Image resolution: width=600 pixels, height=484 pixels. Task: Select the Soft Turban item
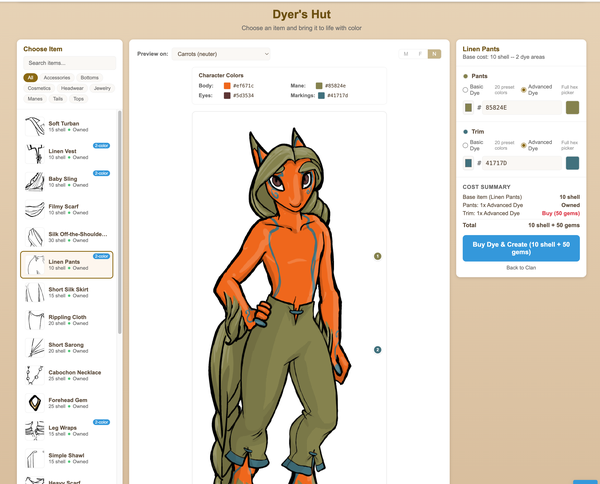tap(66, 125)
